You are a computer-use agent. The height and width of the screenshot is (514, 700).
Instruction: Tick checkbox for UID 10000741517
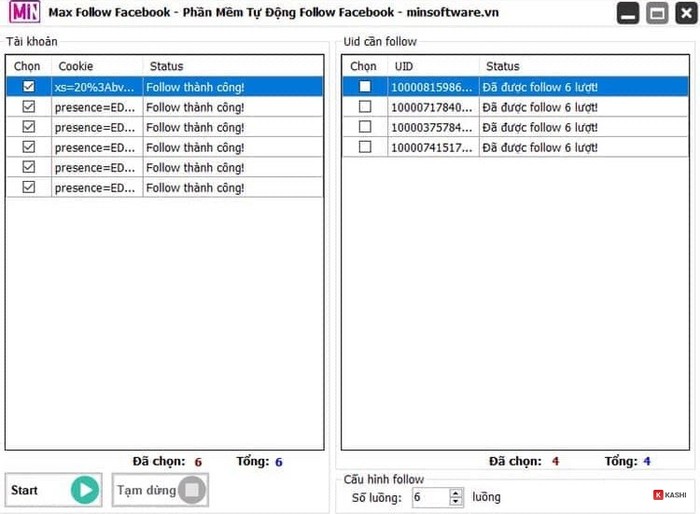(365, 147)
